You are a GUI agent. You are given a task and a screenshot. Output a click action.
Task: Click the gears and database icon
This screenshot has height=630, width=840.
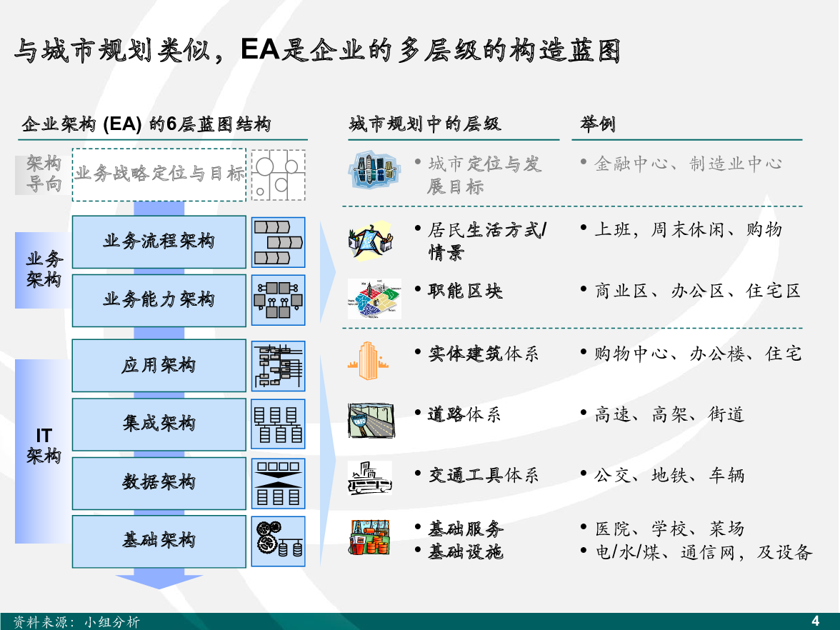click(279, 541)
